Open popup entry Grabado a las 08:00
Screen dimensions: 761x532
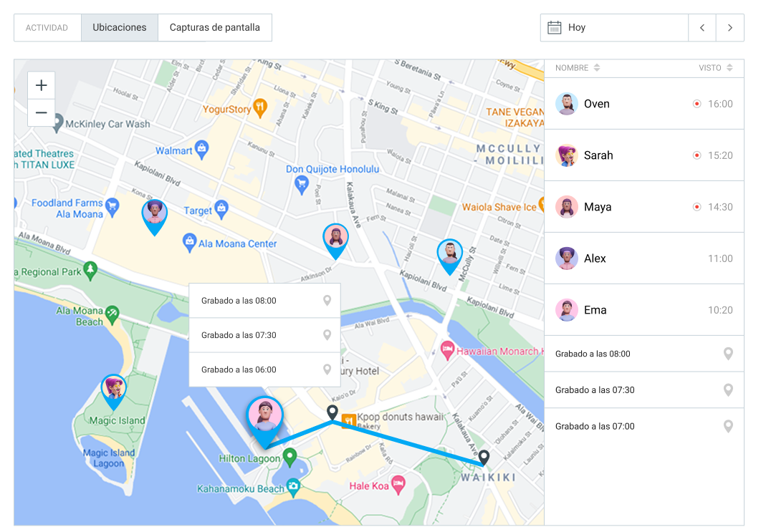(264, 301)
